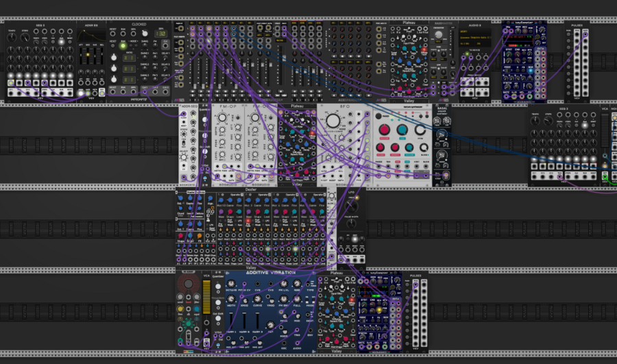
Task: Toggle the green RUN button on CLOCKED
Action: pyautogui.click(x=123, y=46)
